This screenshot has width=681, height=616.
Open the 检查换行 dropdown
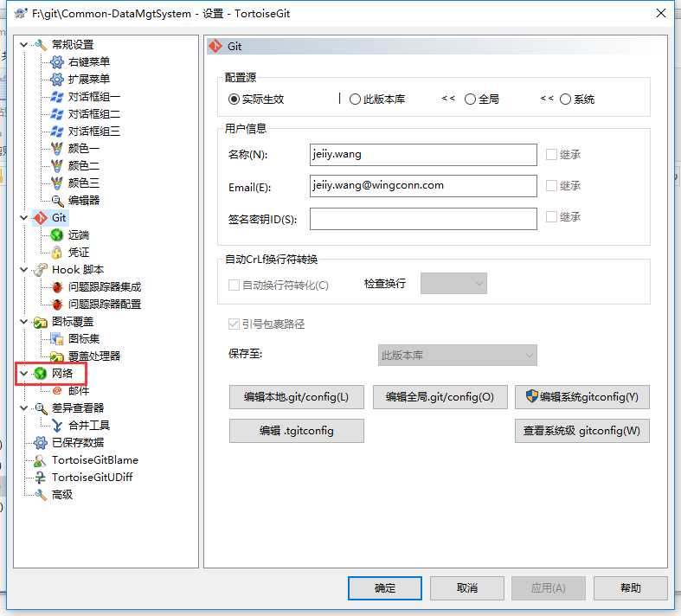pyautogui.click(x=453, y=284)
